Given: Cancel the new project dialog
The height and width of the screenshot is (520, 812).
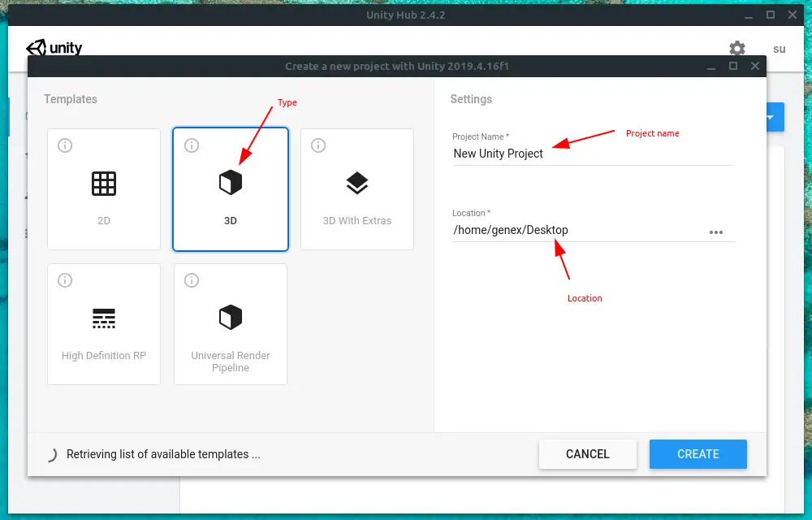Looking at the screenshot, I should (x=587, y=454).
